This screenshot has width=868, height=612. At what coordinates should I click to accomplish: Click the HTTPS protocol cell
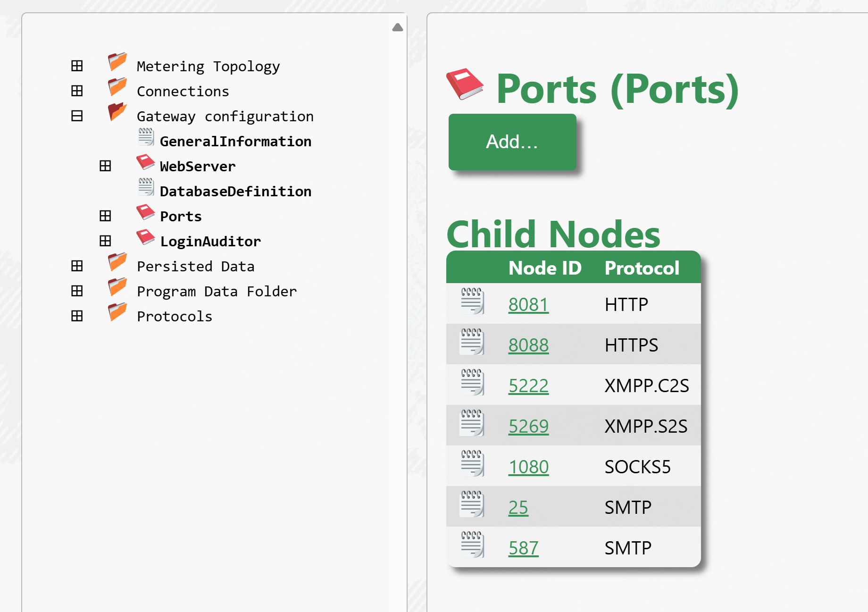click(631, 345)
